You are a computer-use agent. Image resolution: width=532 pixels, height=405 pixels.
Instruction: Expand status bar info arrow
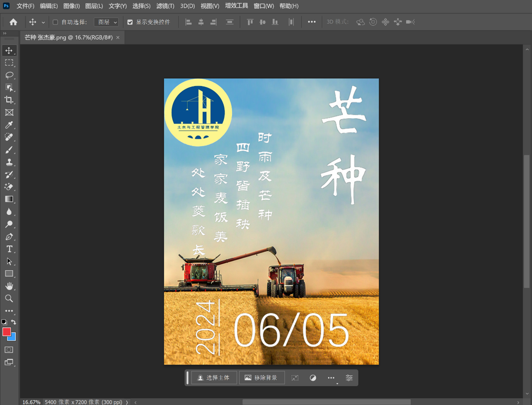127,402
